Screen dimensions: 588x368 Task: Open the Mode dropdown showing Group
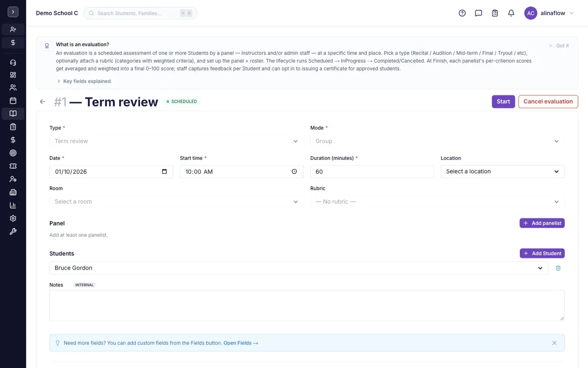point(437,141)
